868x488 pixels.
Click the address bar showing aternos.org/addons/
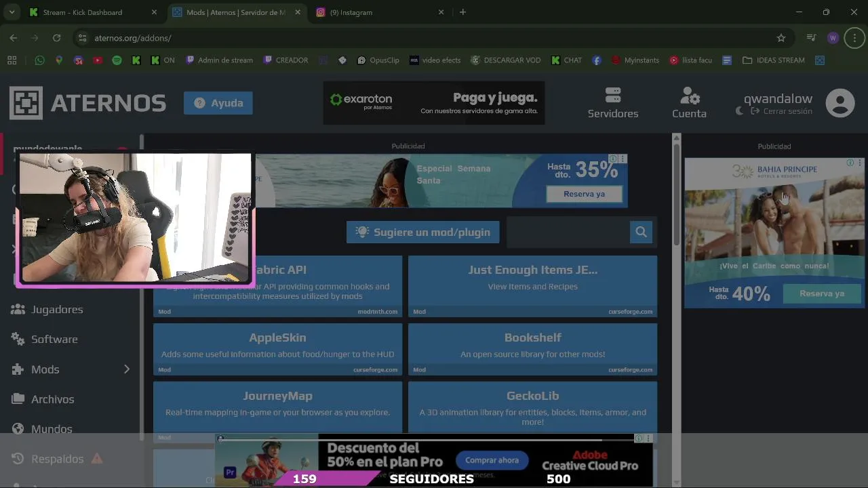434,38
